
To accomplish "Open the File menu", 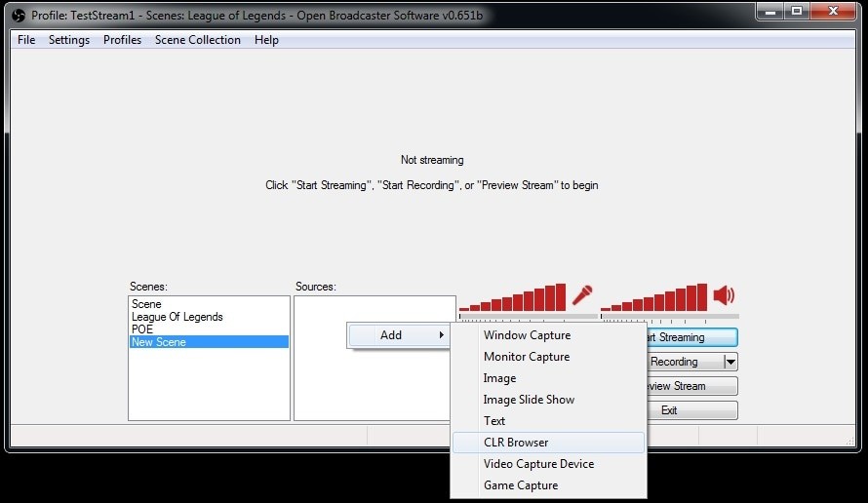I will [x=26, y=40].
